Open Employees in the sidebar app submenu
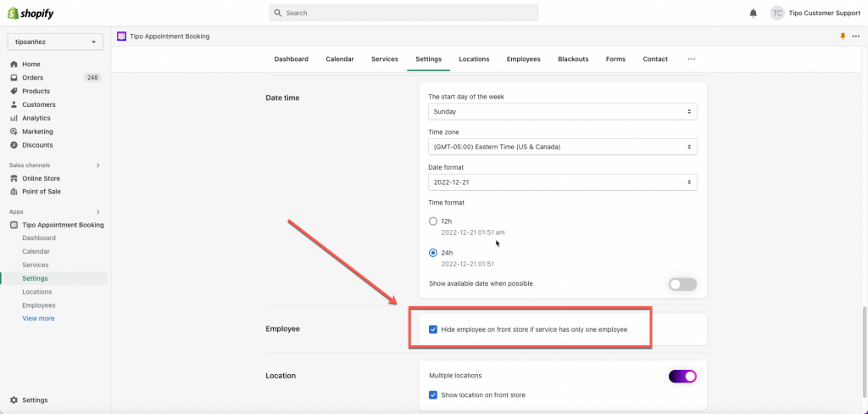 (39, 305)
